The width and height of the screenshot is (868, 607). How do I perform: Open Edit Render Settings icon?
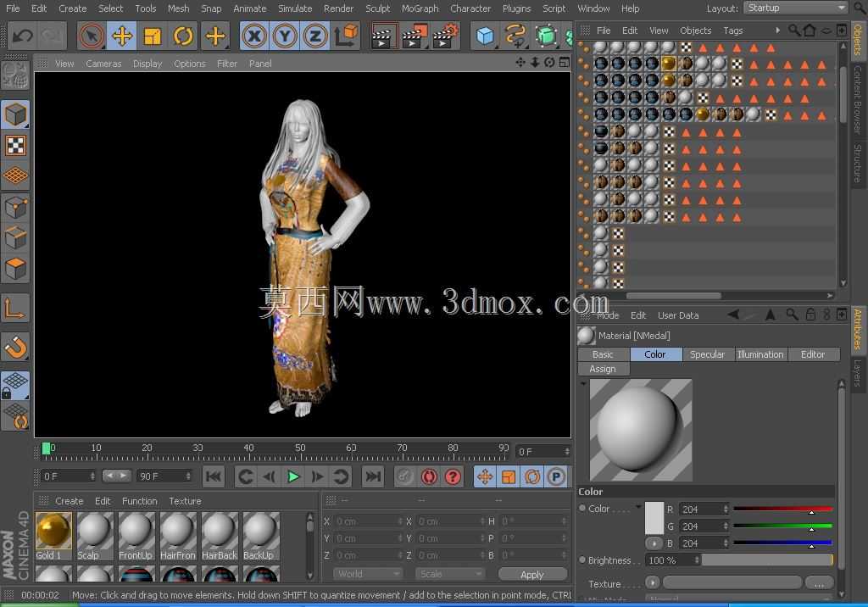click(x=446, y=36)
